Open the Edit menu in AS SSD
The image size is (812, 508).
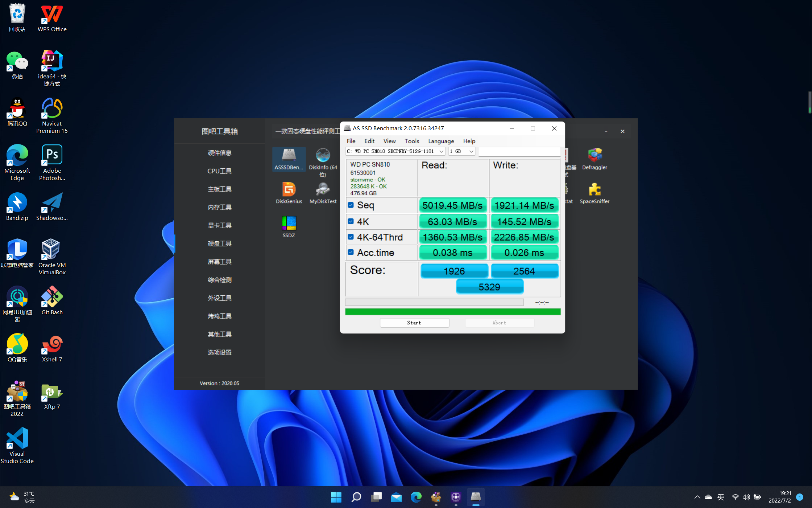point(369,141)
